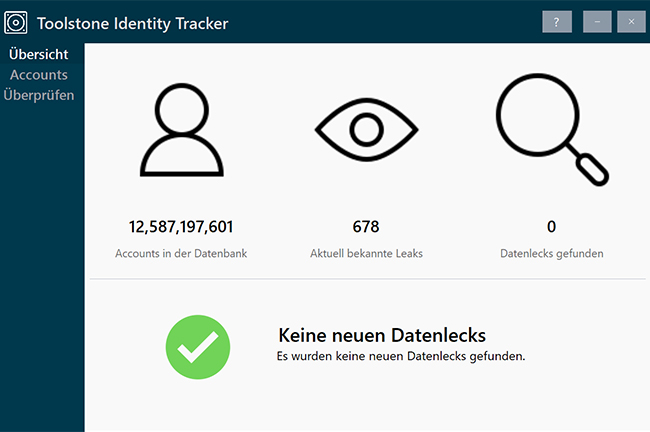Click the 678 known leaks number
The image size is (650, 432).
coord(366,227)
